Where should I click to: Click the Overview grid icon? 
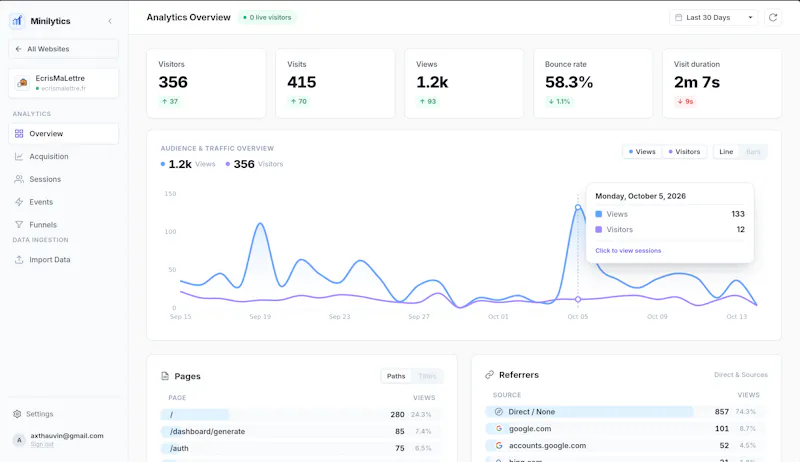[x=19, y=134]
